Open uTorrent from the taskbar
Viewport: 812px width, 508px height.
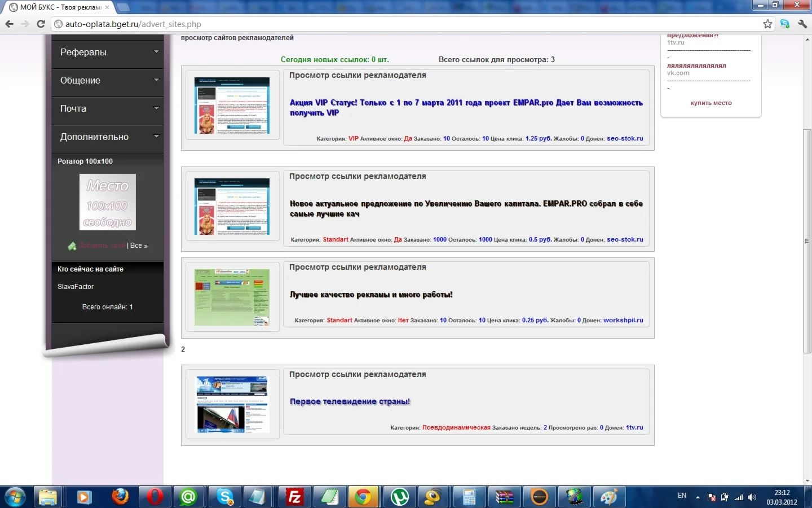400,497
